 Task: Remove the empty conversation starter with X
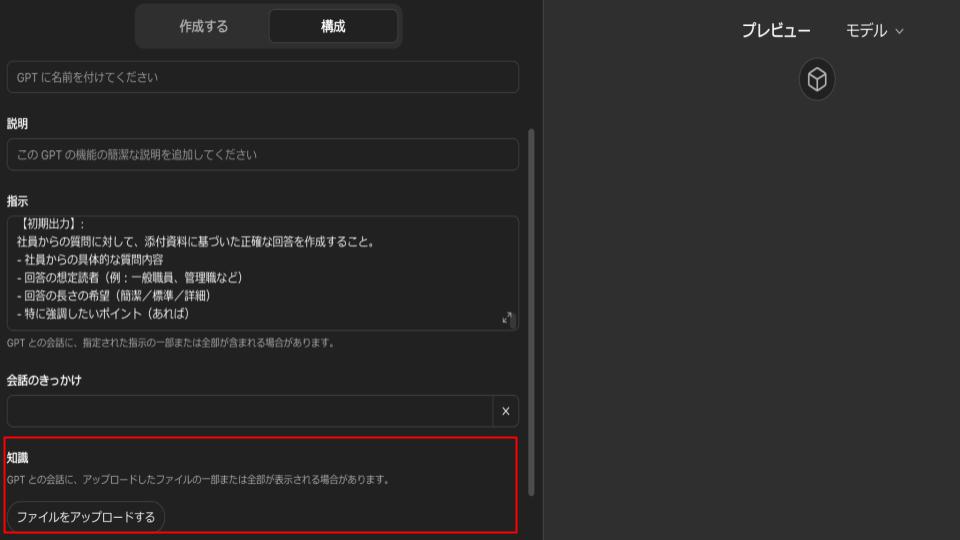pyautogui.click(x=505, y=411)
